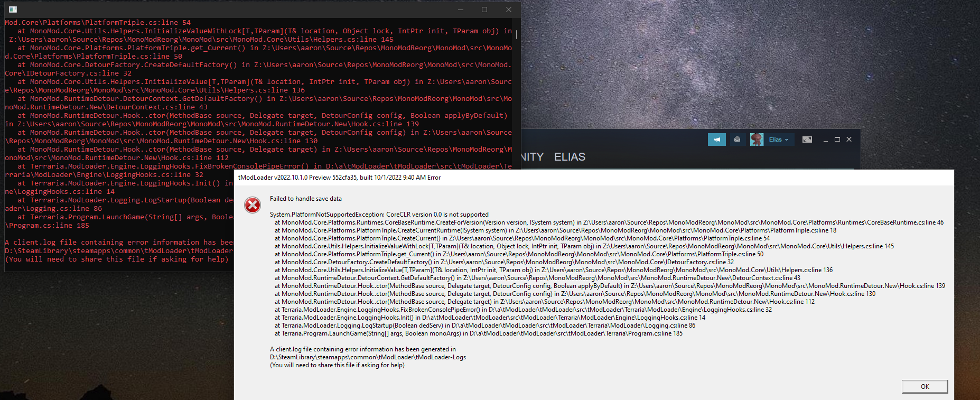The height and width of the screenshot is (400, 980).
Task: Click the red error icon in dialog
Action: point(253,205)
